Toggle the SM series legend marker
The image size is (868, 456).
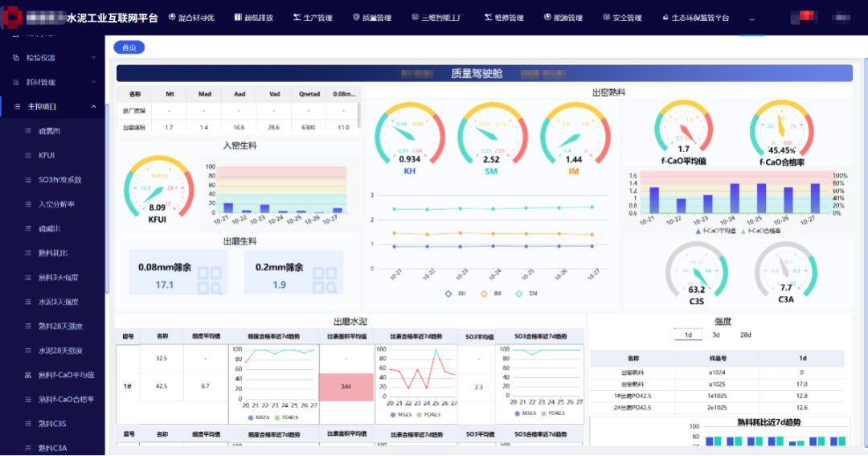[519, 294]
